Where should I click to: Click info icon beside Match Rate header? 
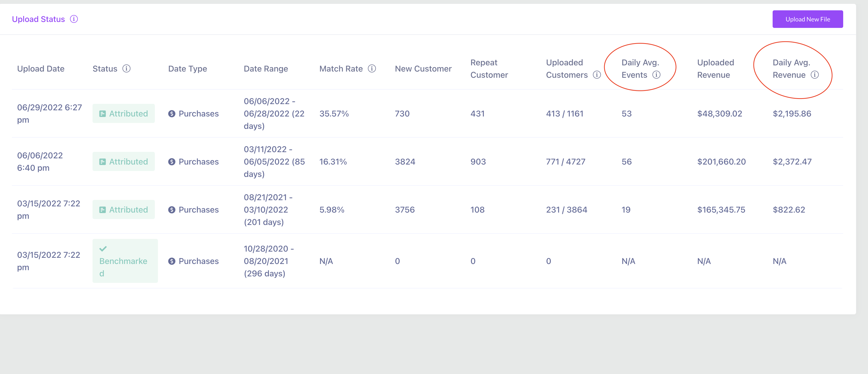pyautogui.click(x=372, y=69)
